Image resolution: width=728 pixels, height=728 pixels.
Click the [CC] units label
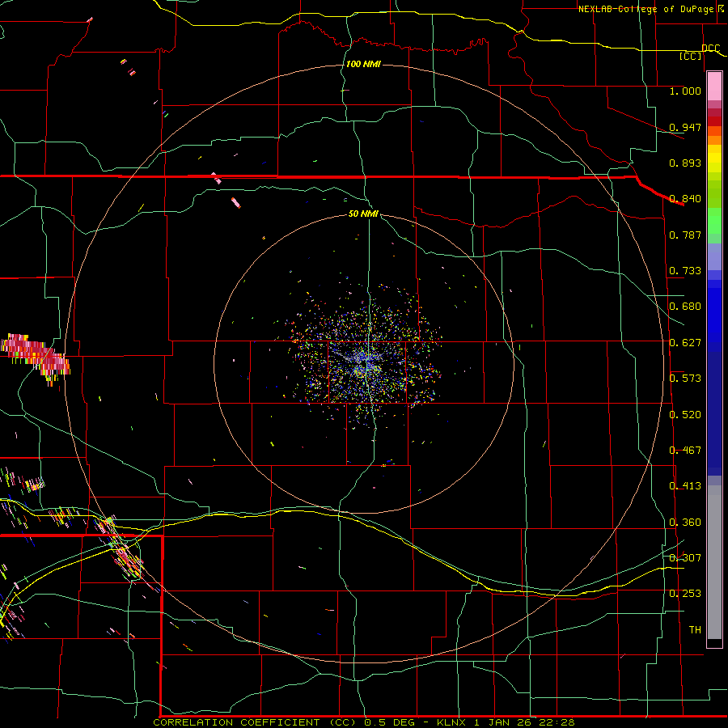[x=691, y=56]
